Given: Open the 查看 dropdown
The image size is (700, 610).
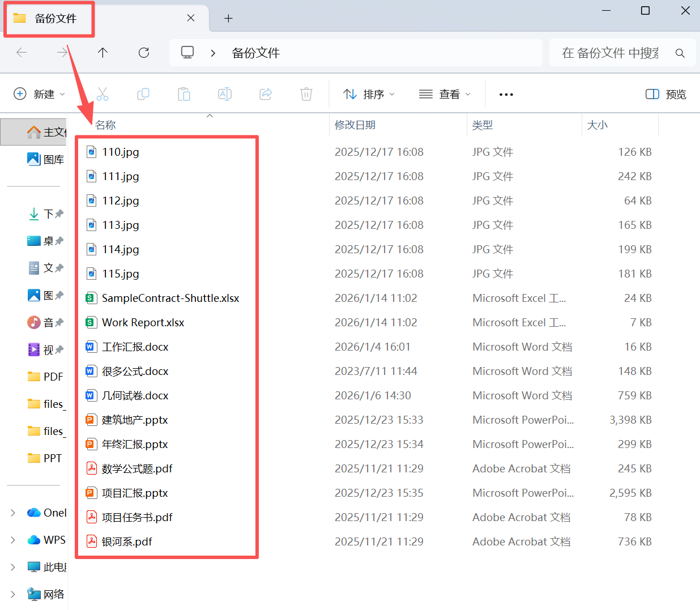Looking at the screenshot, I should point(445,94).
